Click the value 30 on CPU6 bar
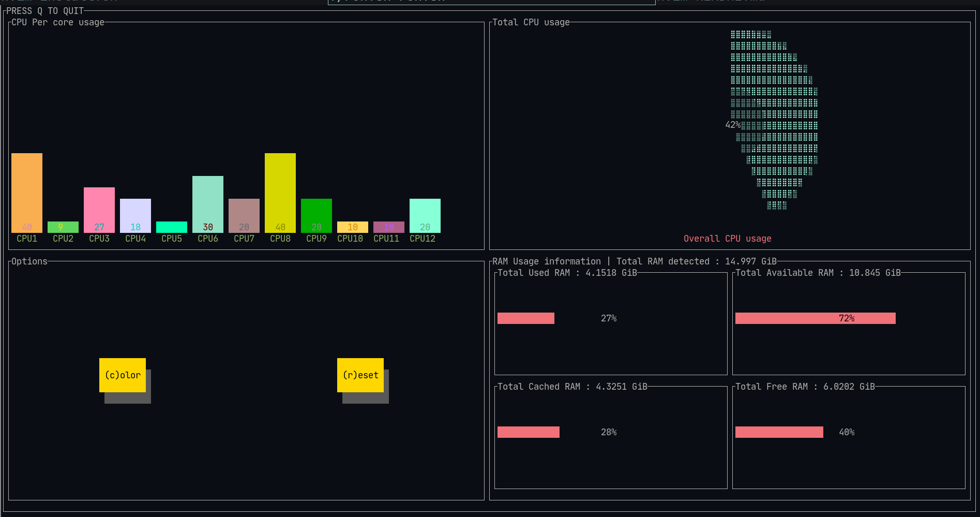Image resolution: width=980 pixels, height=517 pixels. (208, 227)
